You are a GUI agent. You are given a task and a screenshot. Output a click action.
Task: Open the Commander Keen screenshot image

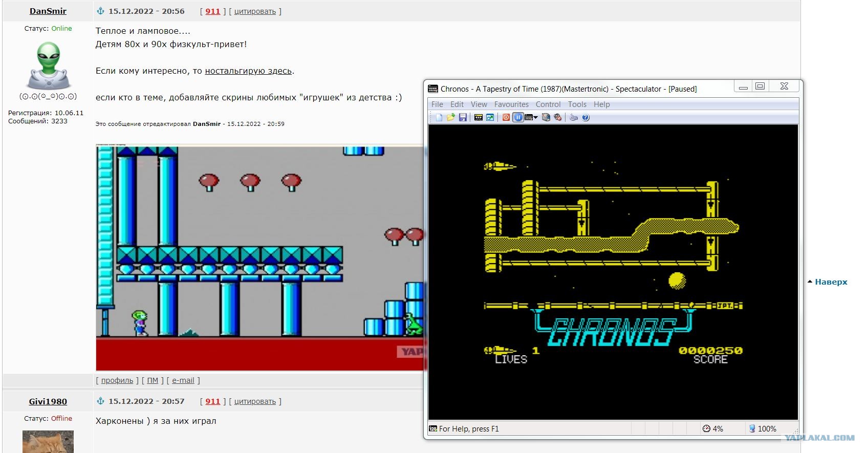(260, 257)
